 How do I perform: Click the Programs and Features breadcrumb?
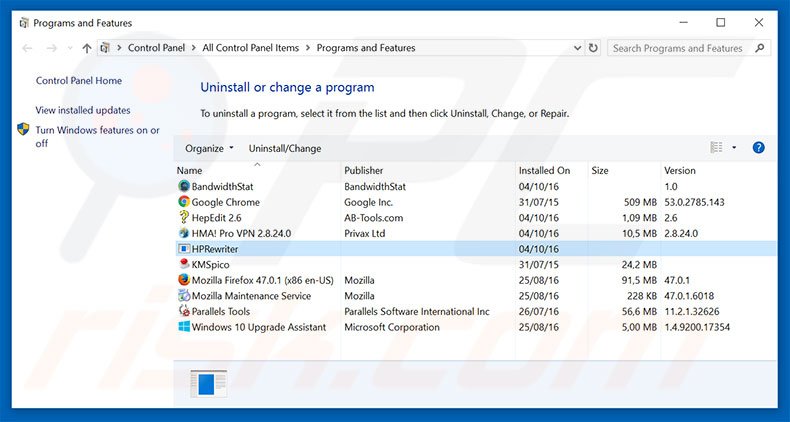click(366, 48)
